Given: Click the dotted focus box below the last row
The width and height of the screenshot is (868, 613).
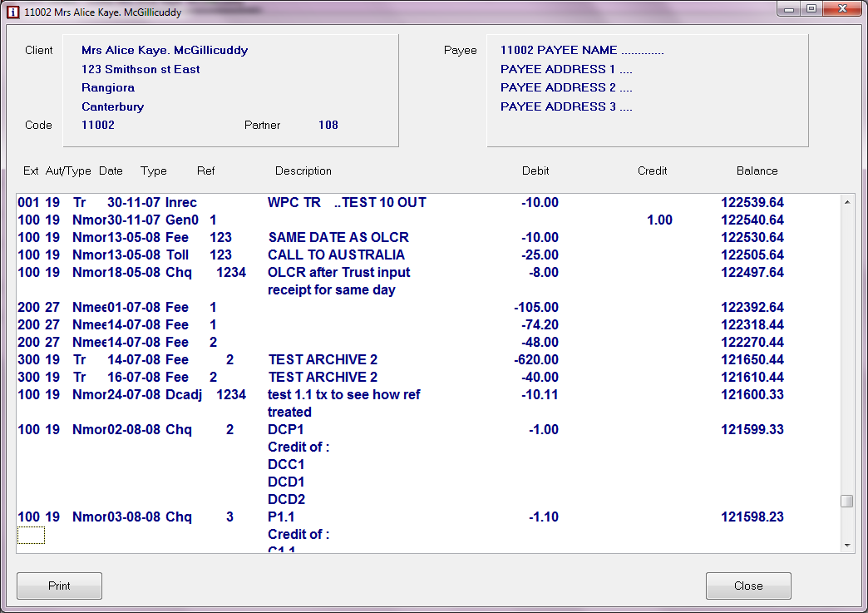Looking at the screenshot, I should 31,535.
